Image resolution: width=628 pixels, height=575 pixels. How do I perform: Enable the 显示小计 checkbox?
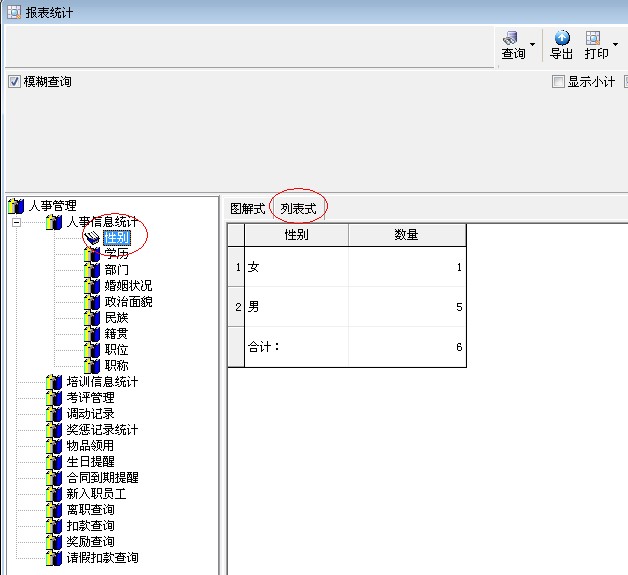(558, 82)
